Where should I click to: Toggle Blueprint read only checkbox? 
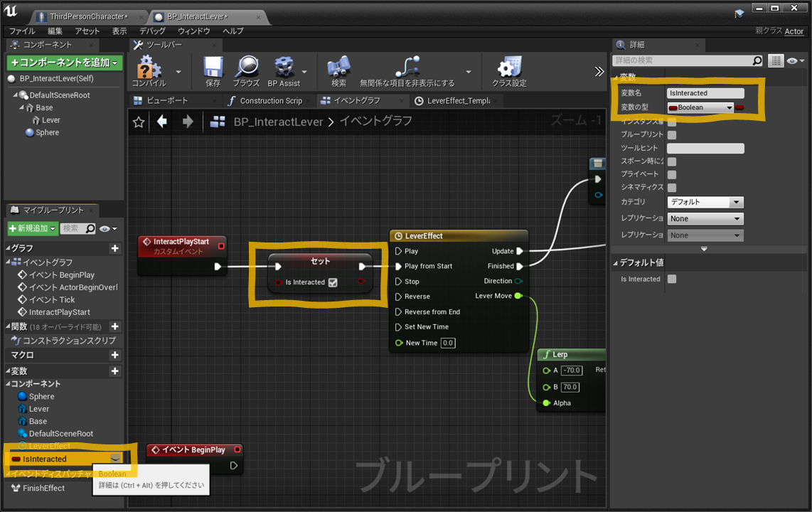pos(672,135)
